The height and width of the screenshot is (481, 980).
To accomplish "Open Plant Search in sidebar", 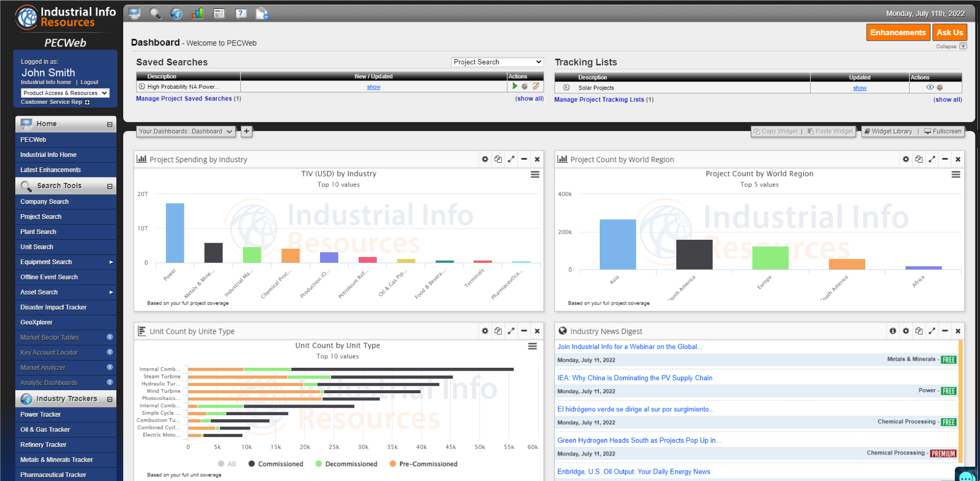I will pos(66,232).
